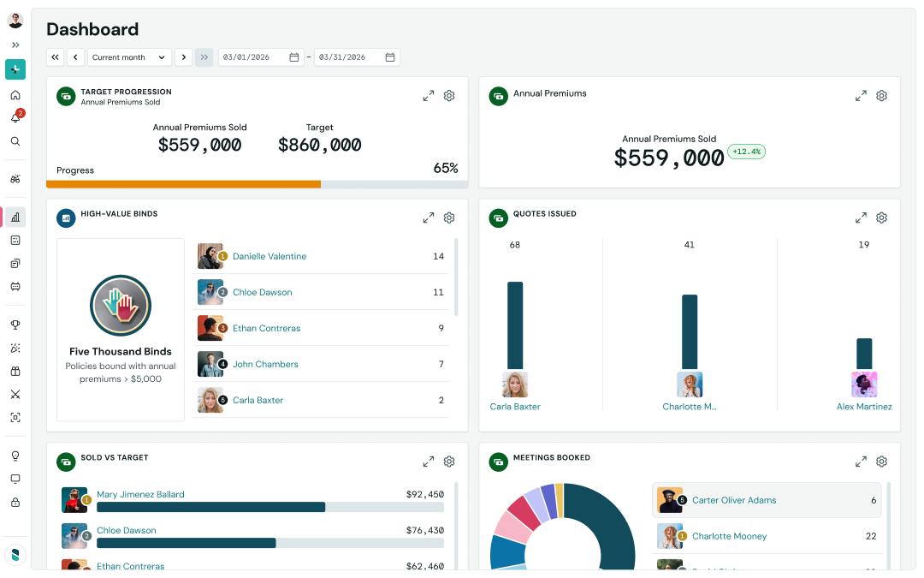
Task: Open the user profile avatar in sidebar
Action: [x=15, y=21]
